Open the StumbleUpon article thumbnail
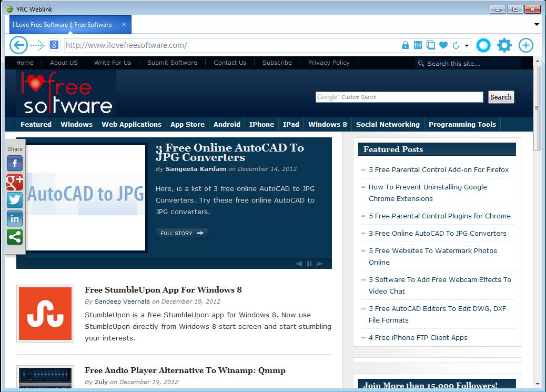Viewport: 546px width, 392px height. (45, 313)
